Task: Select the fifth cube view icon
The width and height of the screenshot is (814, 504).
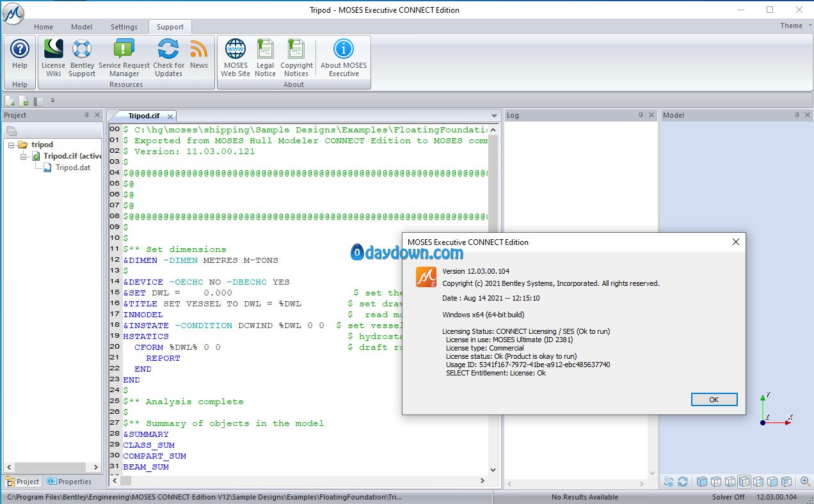Action: click(758, 482)
